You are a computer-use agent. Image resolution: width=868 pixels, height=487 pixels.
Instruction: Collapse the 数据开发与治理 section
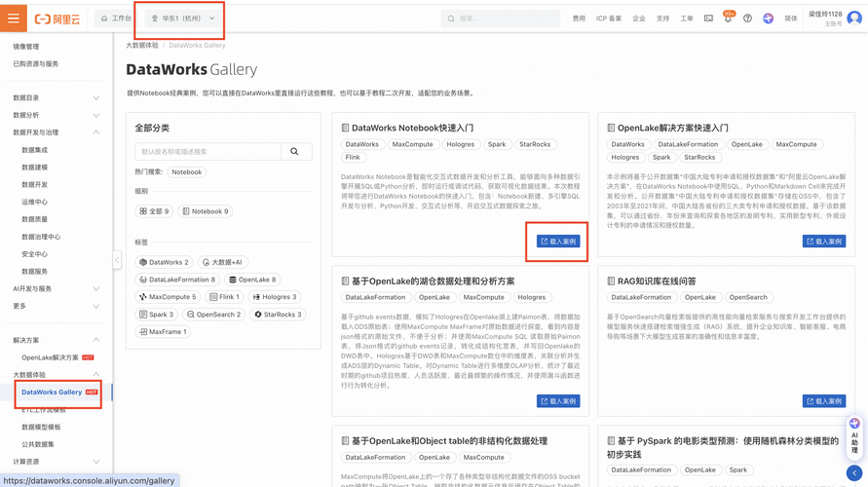[x=56, y=132]
